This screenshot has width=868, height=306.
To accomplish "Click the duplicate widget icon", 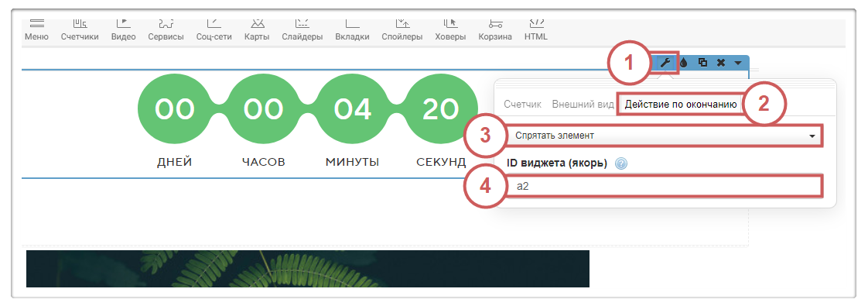I will 702,63.
